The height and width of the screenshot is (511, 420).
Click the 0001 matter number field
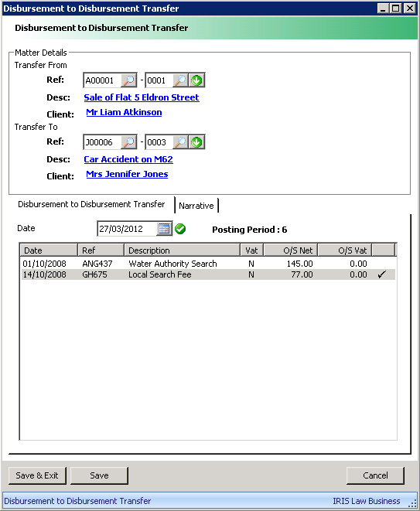(x=159, y=80)
